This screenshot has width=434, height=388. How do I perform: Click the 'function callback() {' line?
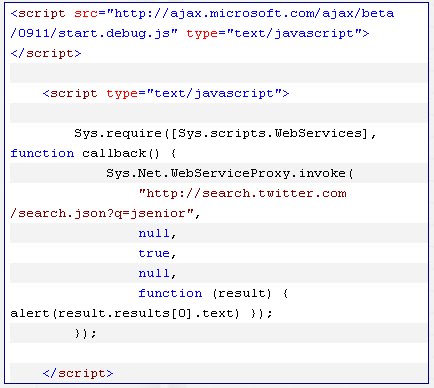(93, 154)
